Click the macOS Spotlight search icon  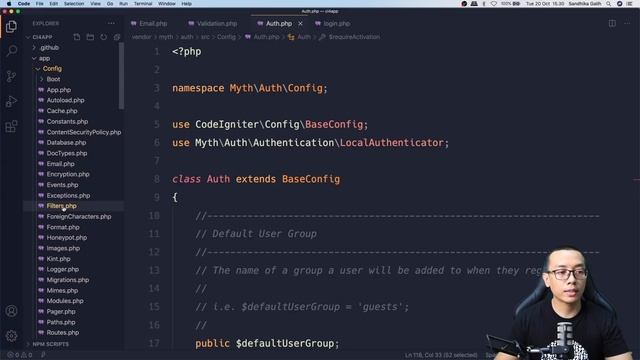[x=609, y=4]
